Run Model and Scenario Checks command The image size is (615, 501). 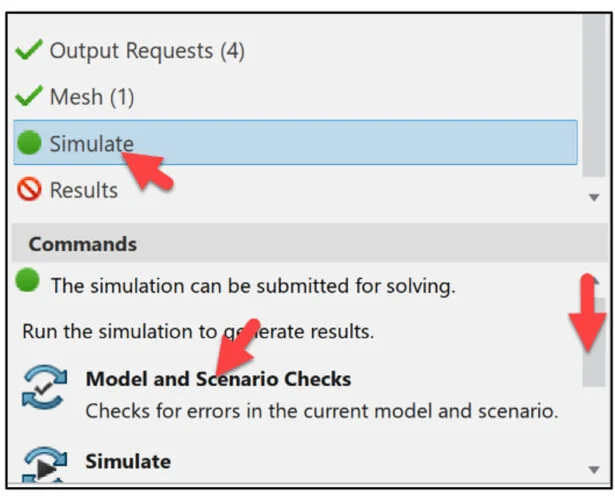click(x=218, y=379)
